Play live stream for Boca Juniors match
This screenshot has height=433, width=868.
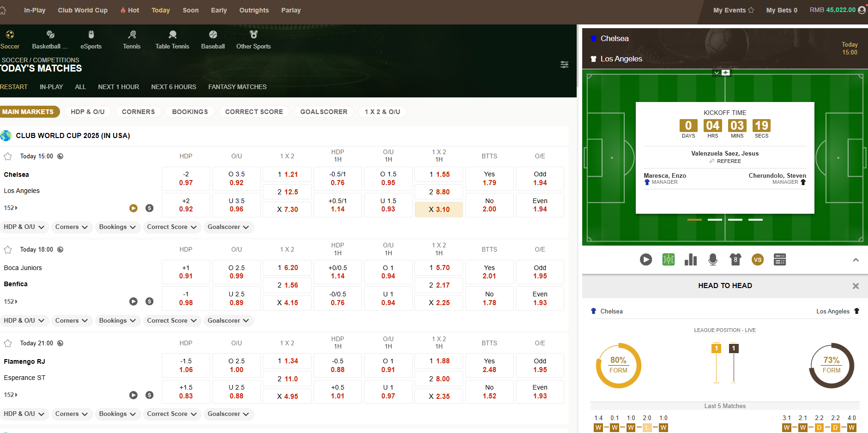[x=133, y=301]
